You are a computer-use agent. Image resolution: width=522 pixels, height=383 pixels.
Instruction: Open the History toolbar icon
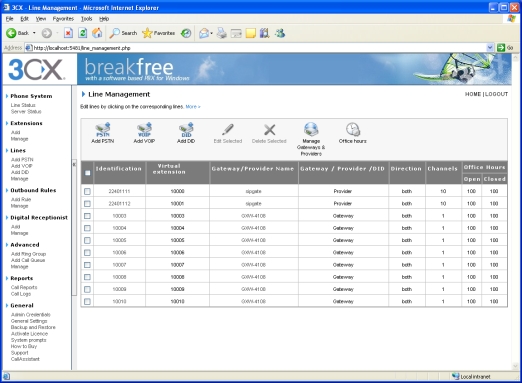click(x=186, y=33)
